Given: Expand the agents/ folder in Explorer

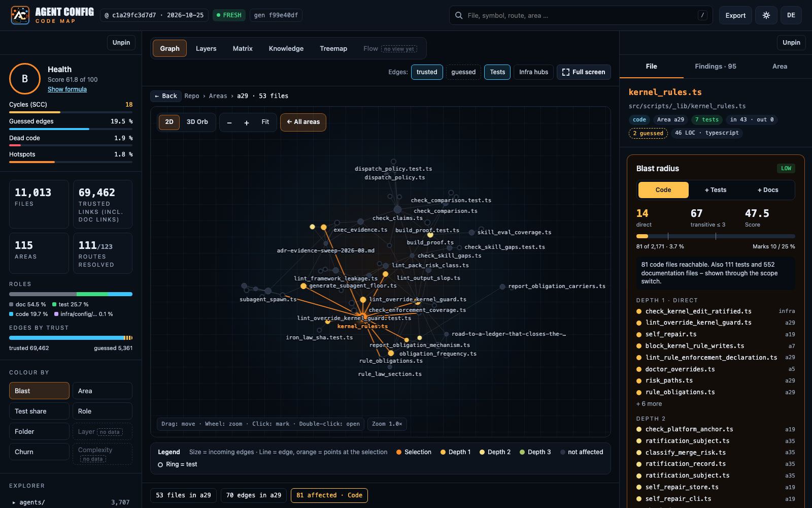Looking at the screenshot, I should click(71, 502).
